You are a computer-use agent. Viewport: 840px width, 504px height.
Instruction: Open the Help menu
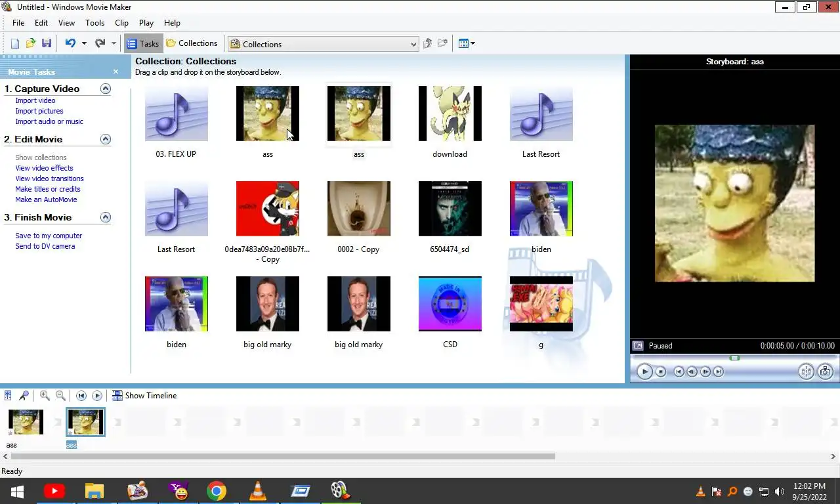pyautogui.click(x=172, y=22)
